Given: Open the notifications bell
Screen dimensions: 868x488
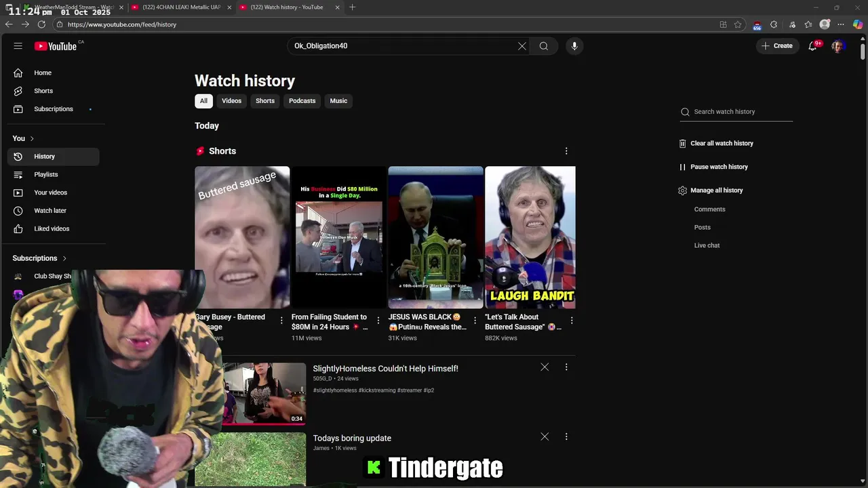Looking at the screenshot, I should pyautogui.click(x=812, y=46).
